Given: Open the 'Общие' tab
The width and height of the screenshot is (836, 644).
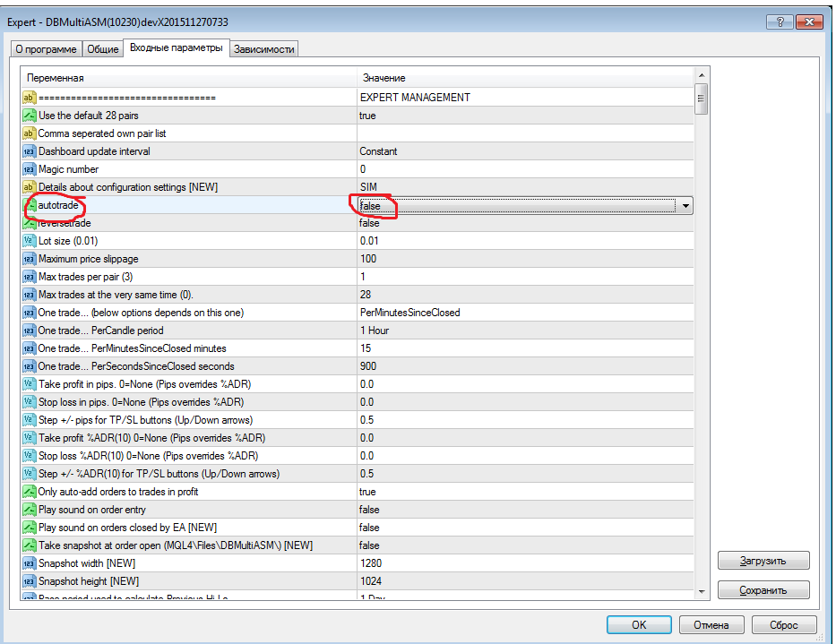Looking at the screenshot, I should [x=103, y=49].
